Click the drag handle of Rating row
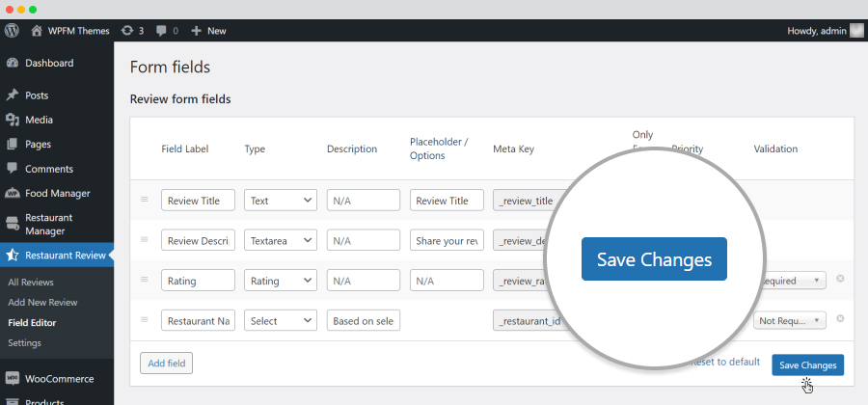 (145, 280)
